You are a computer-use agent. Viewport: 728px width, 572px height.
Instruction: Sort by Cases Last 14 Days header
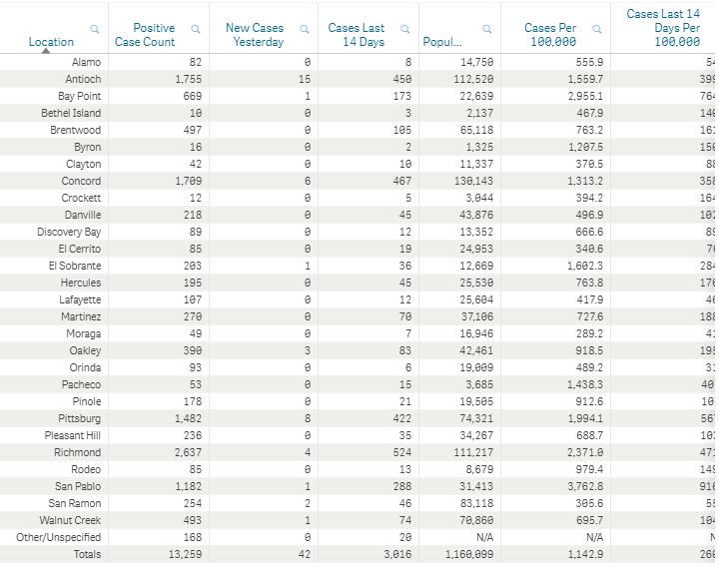coord(357,35)
